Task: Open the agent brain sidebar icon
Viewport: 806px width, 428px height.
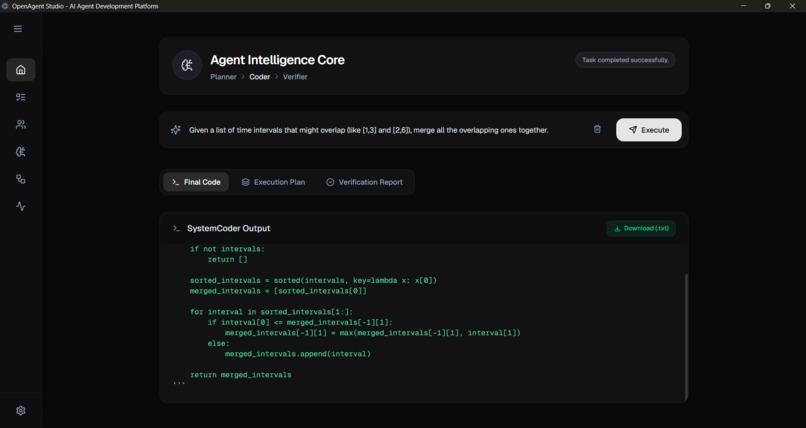Action: 21,152
